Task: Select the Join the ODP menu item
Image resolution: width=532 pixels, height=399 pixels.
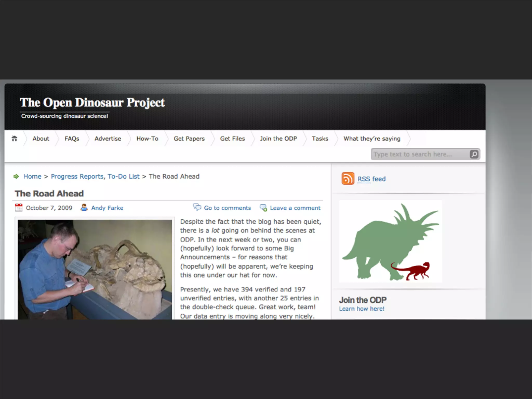Action: pos(278,138)
